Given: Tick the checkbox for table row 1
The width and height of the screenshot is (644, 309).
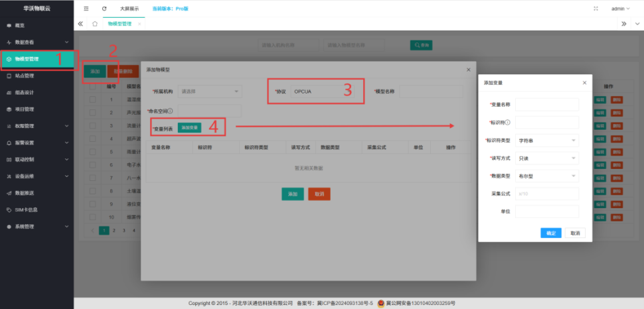Looking at the screenshot, I should [x=93, y=99].
